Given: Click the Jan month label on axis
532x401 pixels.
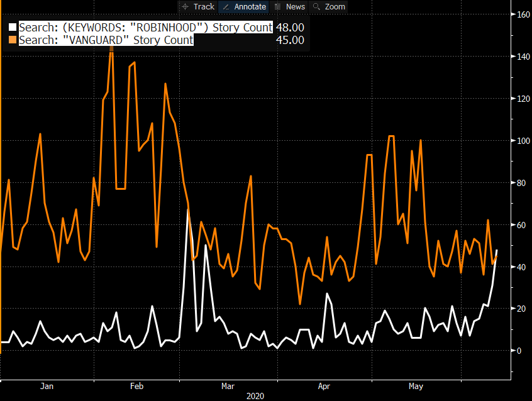Looking at the screenshot, I should click(47, 386).
